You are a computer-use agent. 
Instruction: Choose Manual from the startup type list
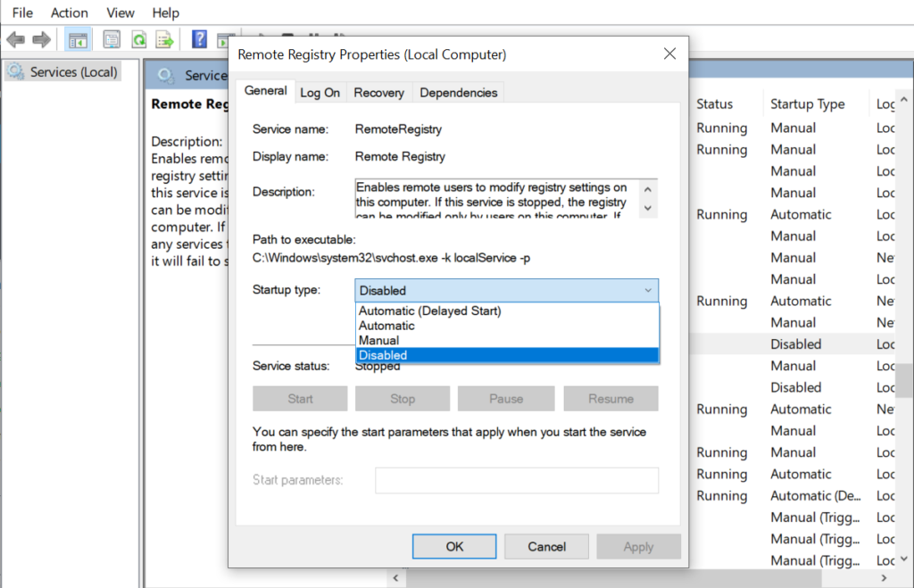click(x=379, y=340)
